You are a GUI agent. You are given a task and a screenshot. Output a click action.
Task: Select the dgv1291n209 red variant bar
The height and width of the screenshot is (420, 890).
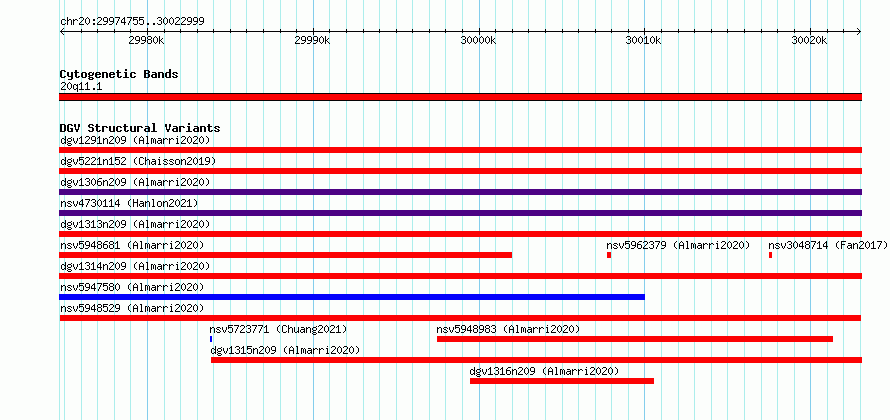460,150
